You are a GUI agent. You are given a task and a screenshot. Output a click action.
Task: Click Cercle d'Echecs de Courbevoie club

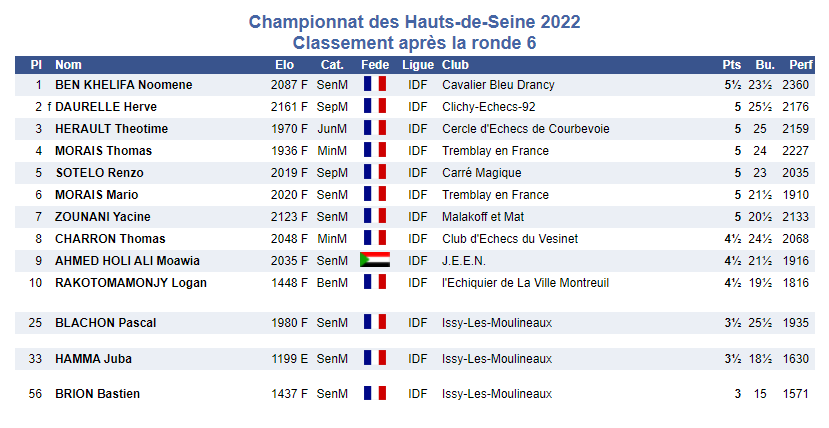[x=525, y=129]
